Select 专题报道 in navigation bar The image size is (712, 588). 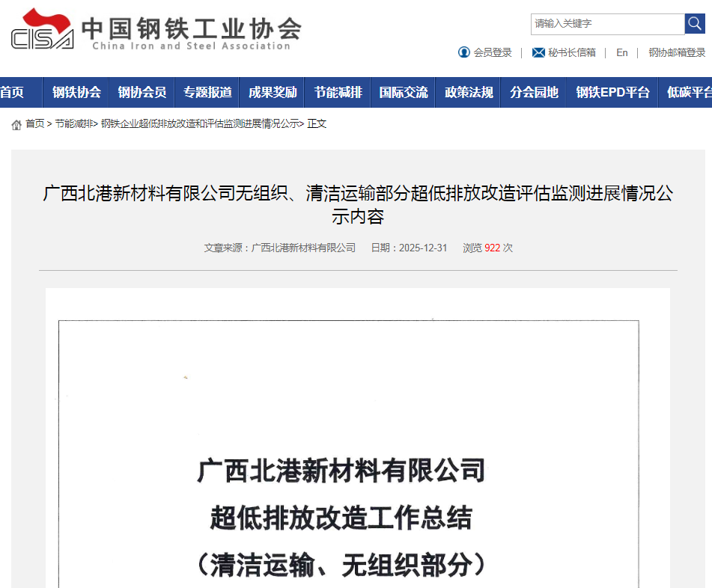pos(207,93)
